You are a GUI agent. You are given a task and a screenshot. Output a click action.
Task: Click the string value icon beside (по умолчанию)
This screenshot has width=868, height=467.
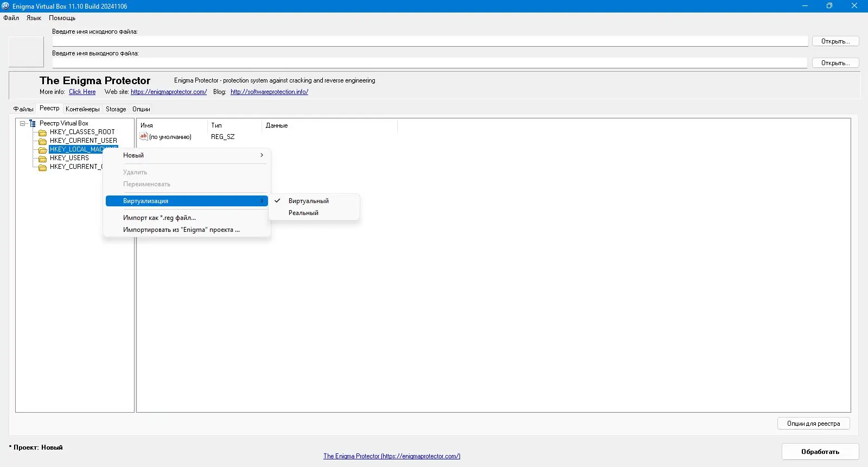point(144,136)
